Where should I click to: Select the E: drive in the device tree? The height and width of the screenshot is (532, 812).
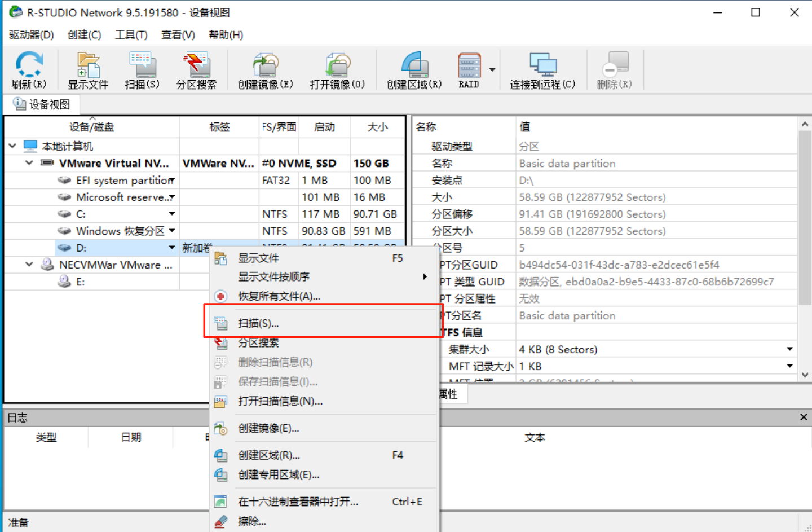tap(80, 282)
